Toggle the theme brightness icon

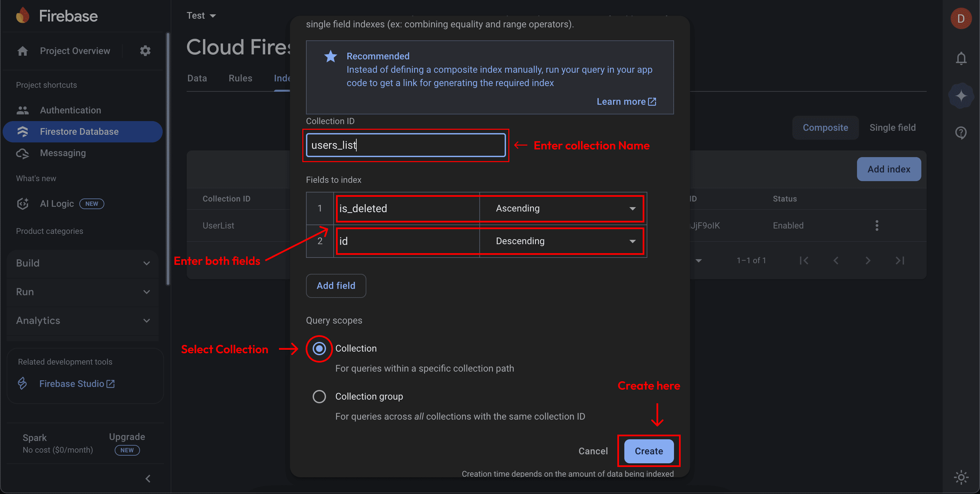(961, 477)
